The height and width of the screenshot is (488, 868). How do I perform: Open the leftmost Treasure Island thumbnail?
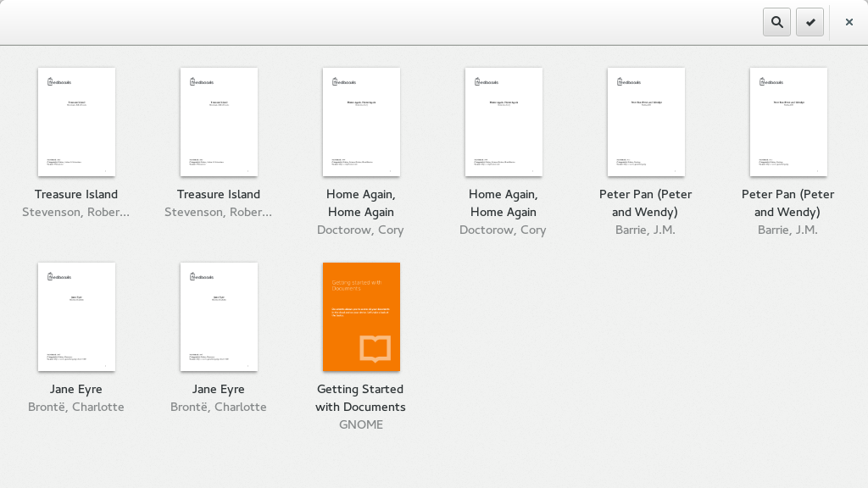[x=76, y=122]
